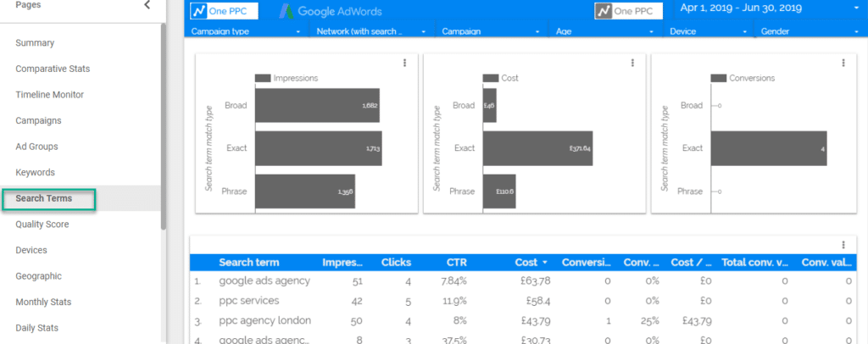Click the Exact bar in Impressions chart
This screenshot has width=868, height=344.
319,148
